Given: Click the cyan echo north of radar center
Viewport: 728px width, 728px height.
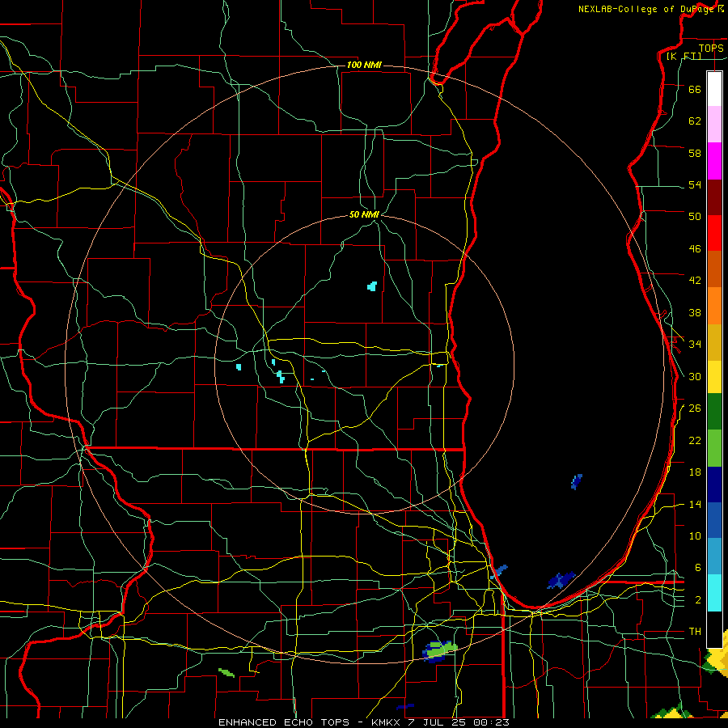Looking at the screenshot, I should tap(372, 286).
